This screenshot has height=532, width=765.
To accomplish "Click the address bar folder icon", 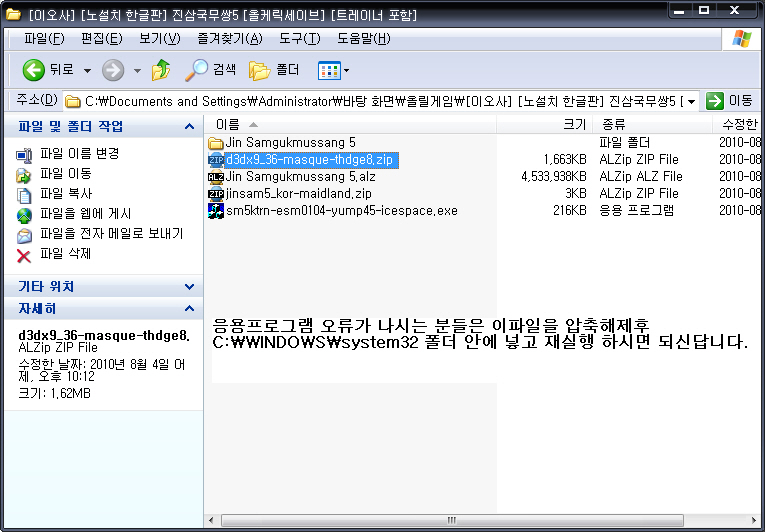I will (73, 102).
